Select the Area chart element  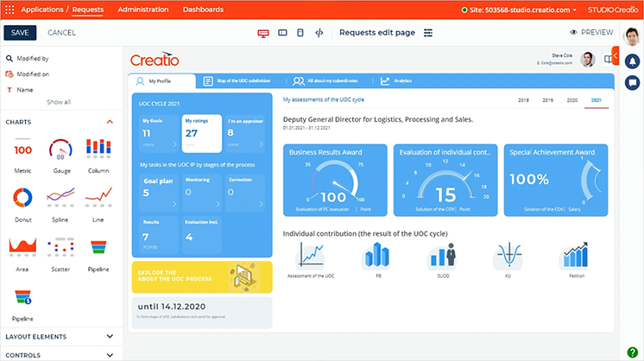(22, 254)
